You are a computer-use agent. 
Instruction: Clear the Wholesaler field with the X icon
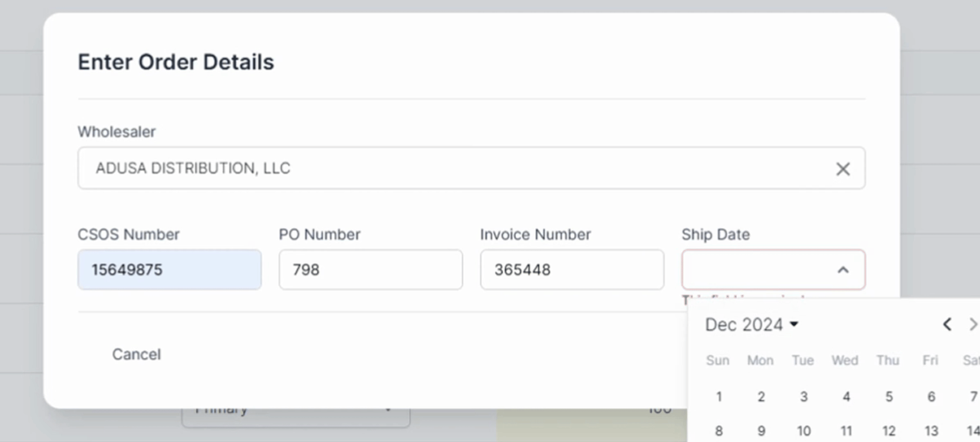(843, 169)
